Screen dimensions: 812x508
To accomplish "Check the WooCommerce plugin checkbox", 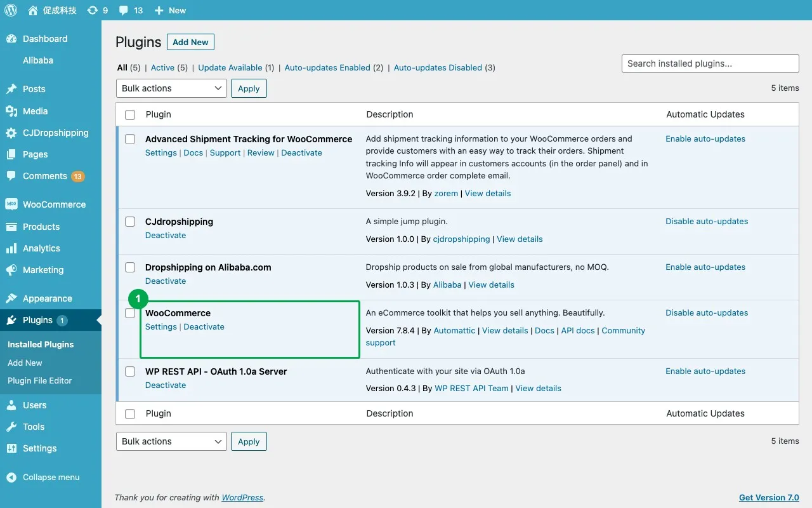I will pos(130,313).
